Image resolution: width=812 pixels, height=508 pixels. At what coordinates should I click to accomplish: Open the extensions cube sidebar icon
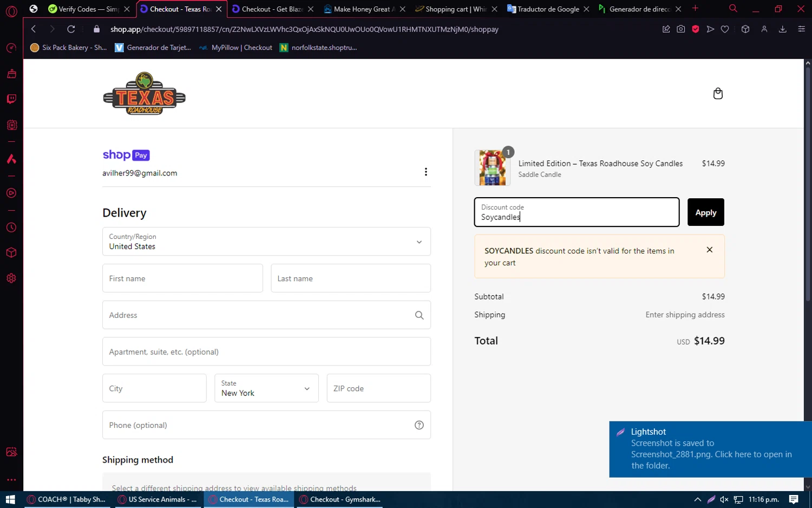click(x=11, y=253)
